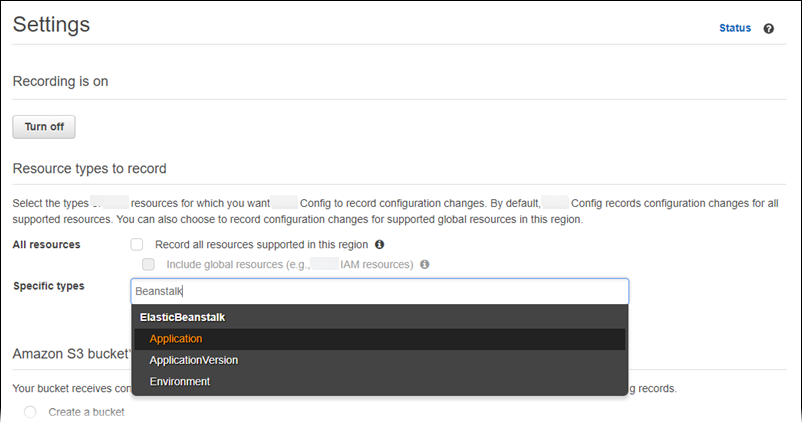Toggle the Include global resources checkbox

(x=148, y=265)
